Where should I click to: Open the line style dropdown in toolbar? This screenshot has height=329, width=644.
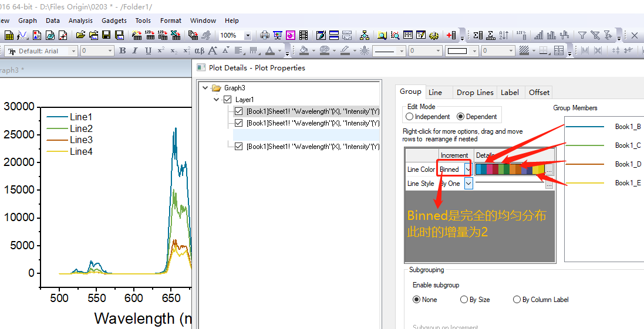[402, 51]
